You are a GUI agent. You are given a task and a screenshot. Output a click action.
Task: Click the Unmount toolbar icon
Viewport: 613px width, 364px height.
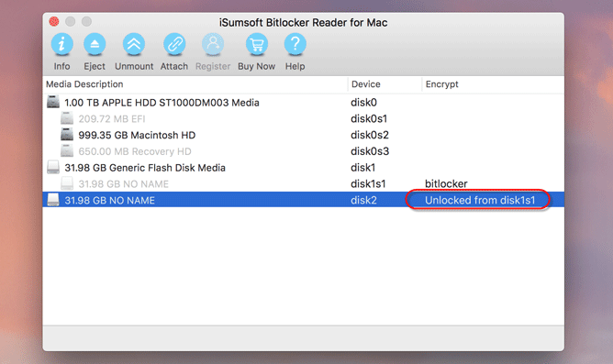134,44
